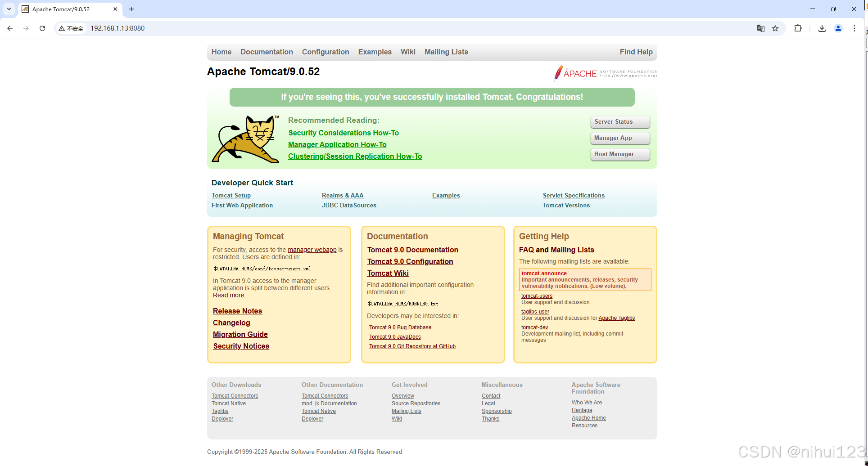Click the Read more... link
Viewport: 868px width, 466px height.
[231, 296]
